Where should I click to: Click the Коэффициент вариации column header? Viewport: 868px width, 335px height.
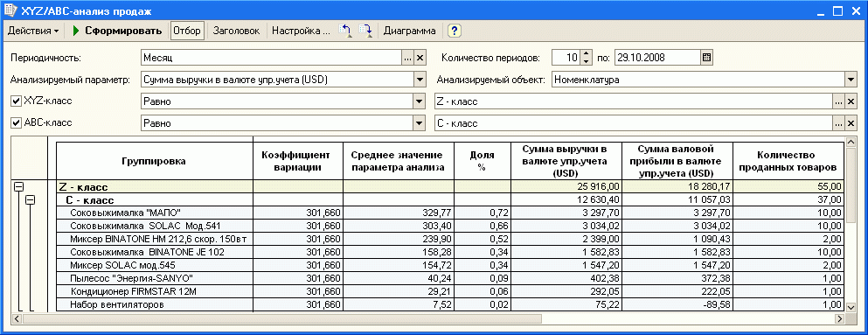click(298, 161)
